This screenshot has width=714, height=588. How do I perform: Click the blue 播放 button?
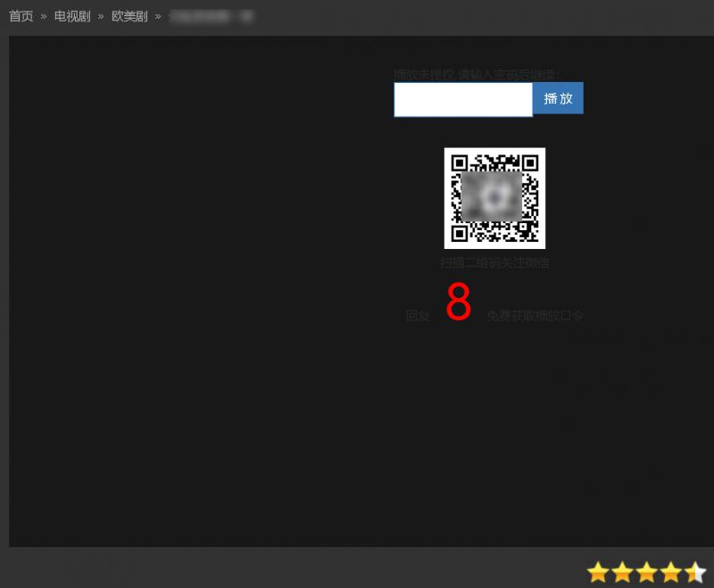559,98
